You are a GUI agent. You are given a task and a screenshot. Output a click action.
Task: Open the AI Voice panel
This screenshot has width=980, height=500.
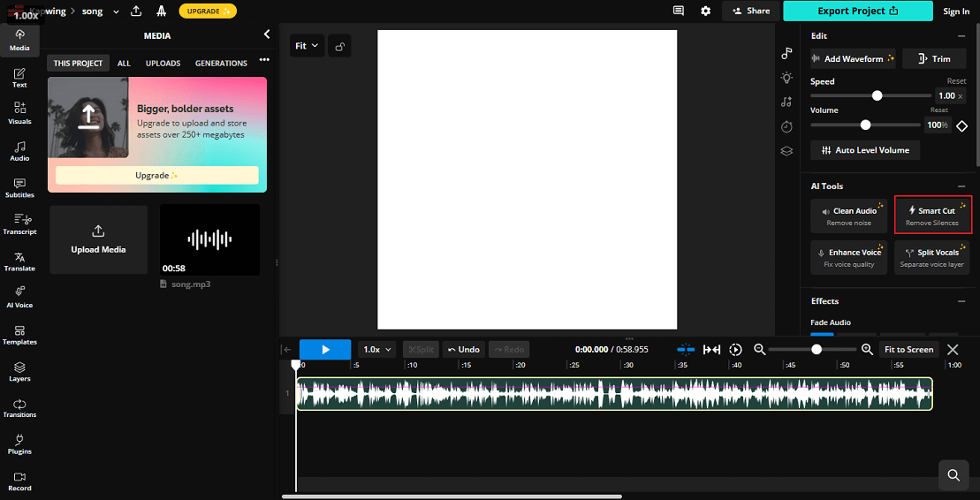pyautogui.click(x=20, y=298)
